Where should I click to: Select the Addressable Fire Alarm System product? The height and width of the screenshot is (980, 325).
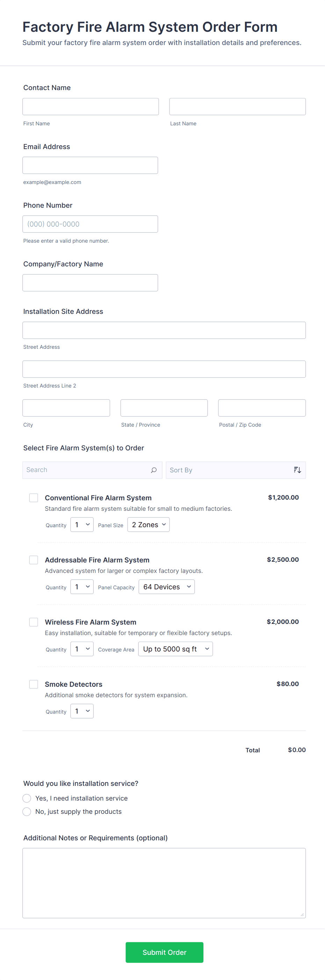point(34,560)
